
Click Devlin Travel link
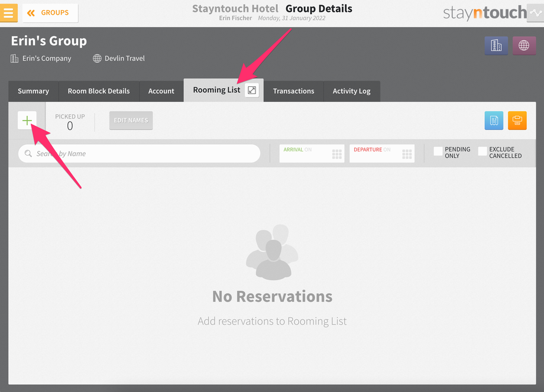tap(125, 59)
